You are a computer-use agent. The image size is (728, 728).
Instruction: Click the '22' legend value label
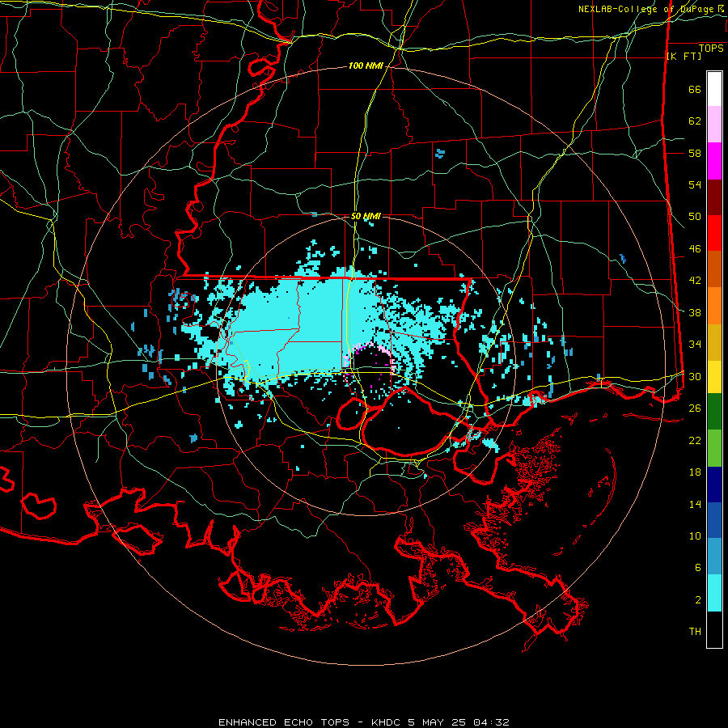click(695, 440)
